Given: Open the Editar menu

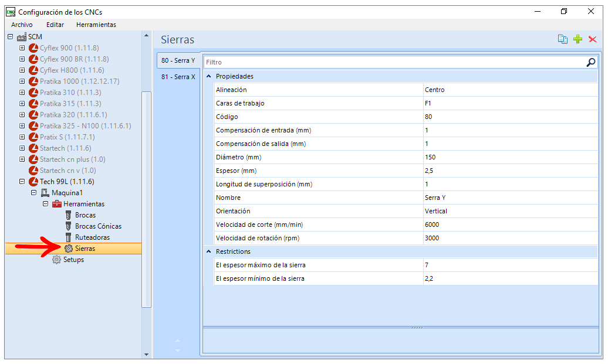Looking at the screenshot, I should coord(55,25).
